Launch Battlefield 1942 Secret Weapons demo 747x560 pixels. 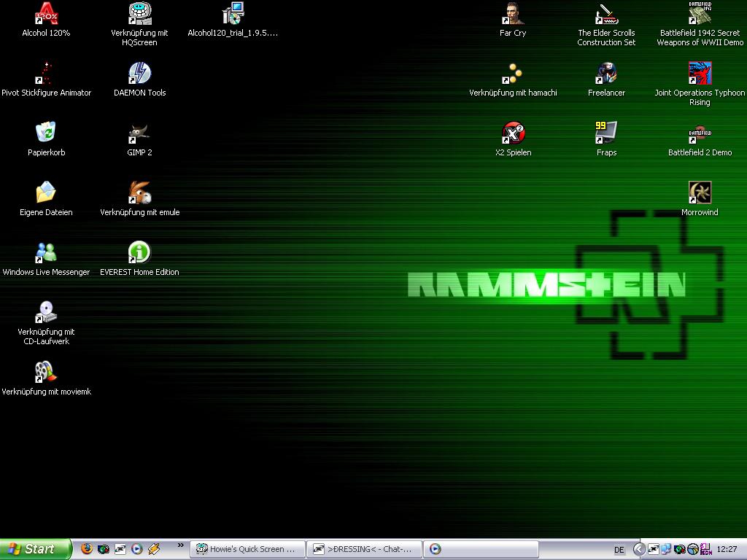[x=700, y=24]
